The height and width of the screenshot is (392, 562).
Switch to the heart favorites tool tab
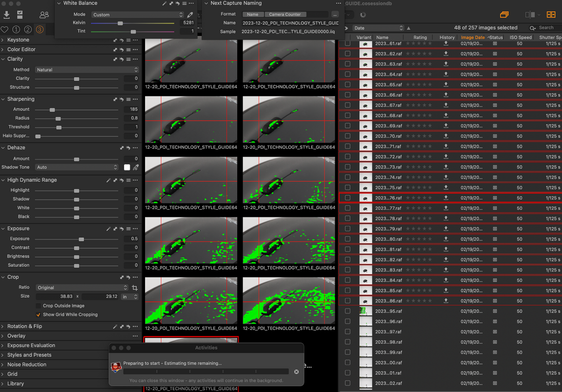(x=5, y=30)
